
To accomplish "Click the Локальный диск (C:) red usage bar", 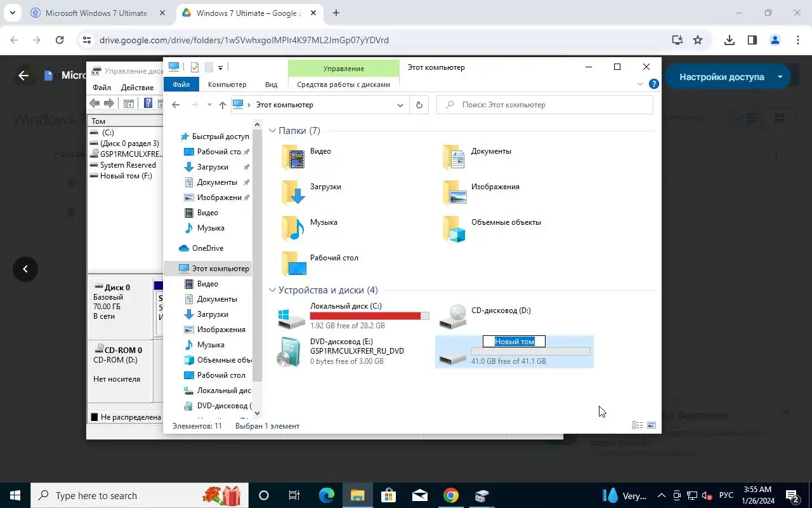I will coord(369,316).
